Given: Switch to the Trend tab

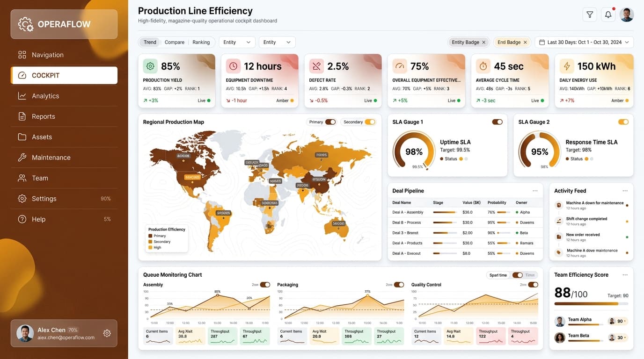Looking at the screenshot, I should coord(150,42).
